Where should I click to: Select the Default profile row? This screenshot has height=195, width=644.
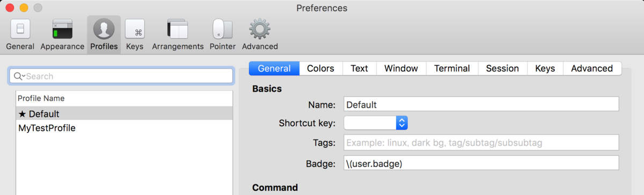pyautogui.click(x=125, y=114)
